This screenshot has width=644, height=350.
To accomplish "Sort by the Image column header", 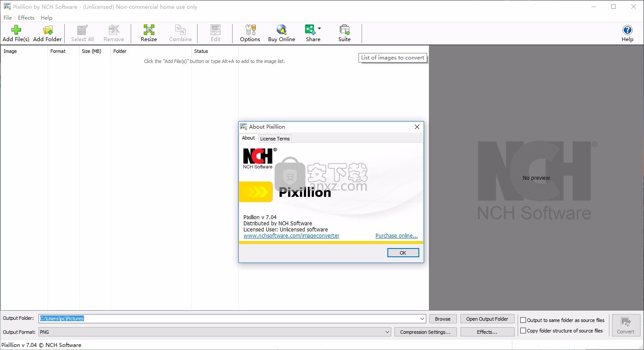I will coord(24,51).
